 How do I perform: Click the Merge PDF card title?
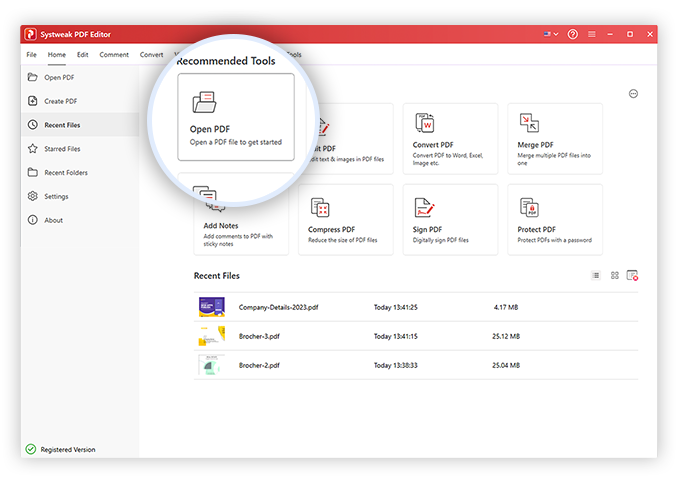pyautogui.click(x=535, y=145)
